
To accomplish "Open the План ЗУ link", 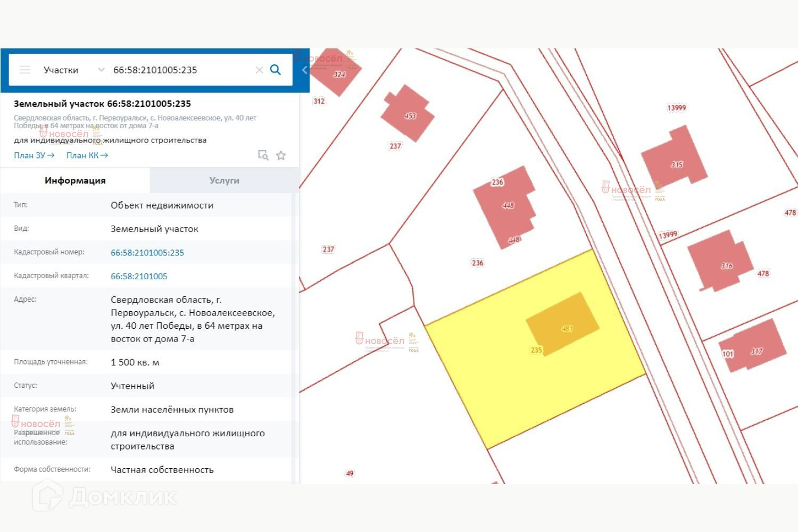I will click(x=34, y=155).
